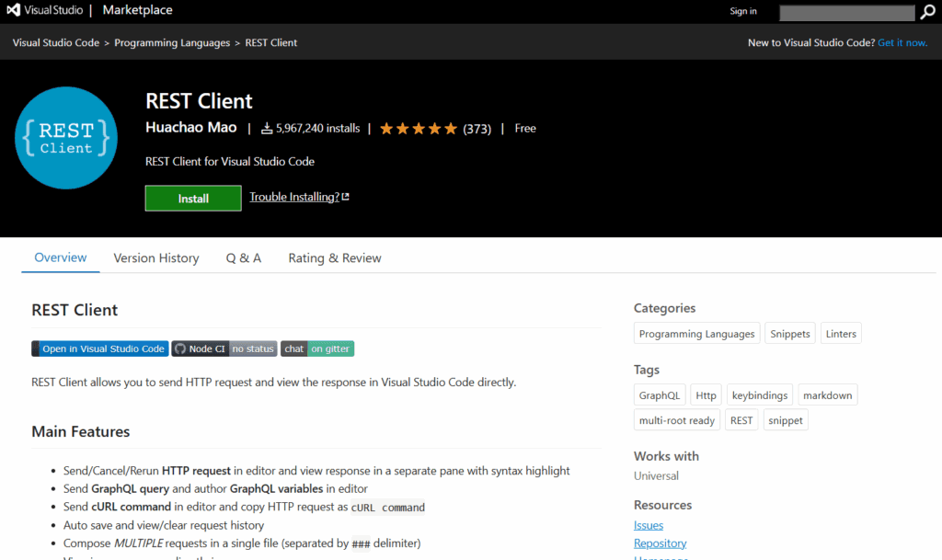The width and height of the screenshot is (942, 560).
Task: Click the five-star rating stars
Action: [419, 129]
